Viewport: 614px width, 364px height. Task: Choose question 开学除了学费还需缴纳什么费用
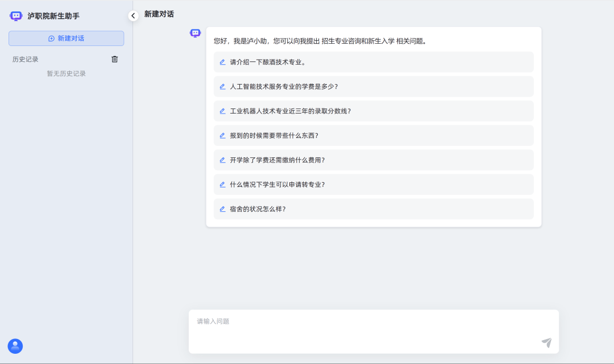coord(277,160)
